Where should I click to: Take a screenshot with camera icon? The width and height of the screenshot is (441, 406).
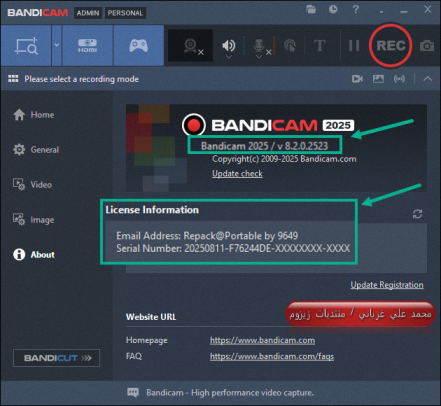[427, 46]
